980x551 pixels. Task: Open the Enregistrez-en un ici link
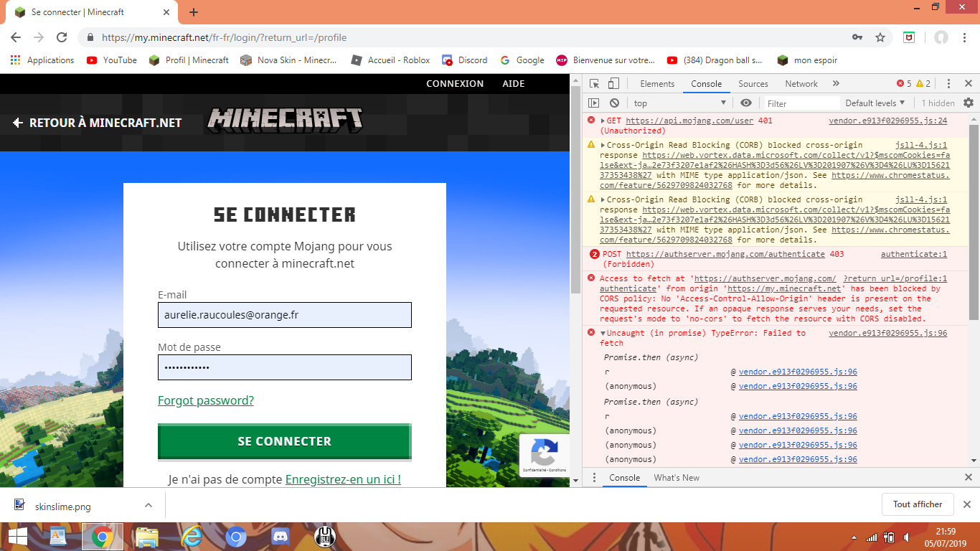coord(343,479)
